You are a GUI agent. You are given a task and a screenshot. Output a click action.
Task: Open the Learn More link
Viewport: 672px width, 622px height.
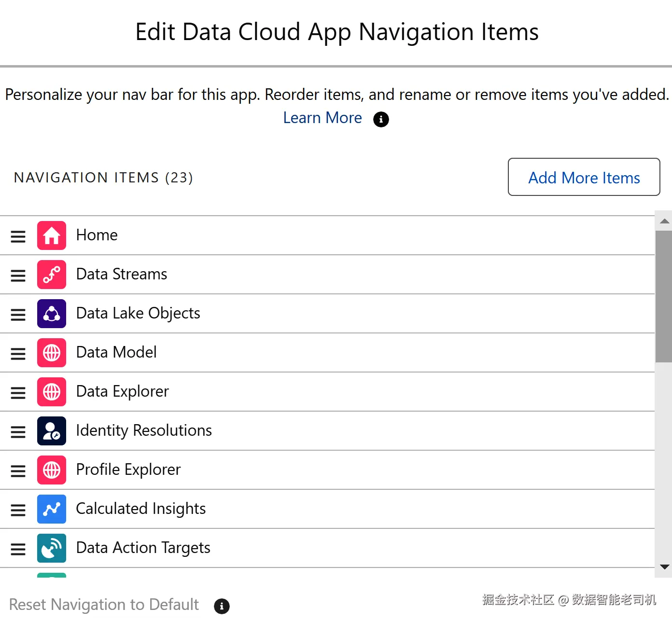pos(322,118)
